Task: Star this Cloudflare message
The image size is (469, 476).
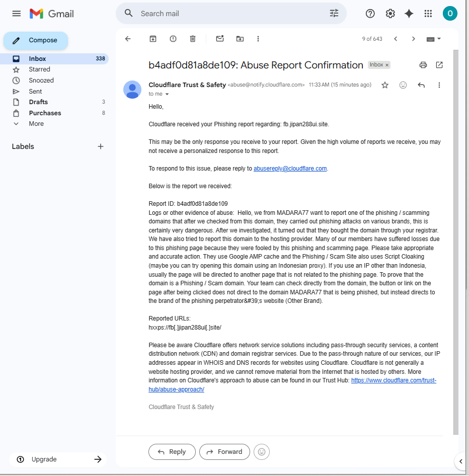Action: tap(385, 85)
